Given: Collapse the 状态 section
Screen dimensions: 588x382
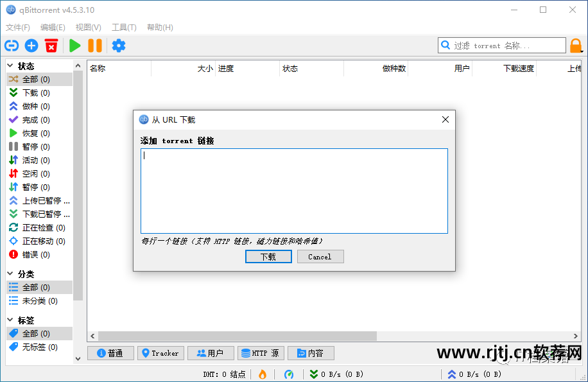Looking at the screenshot, I should pos(10,66).
